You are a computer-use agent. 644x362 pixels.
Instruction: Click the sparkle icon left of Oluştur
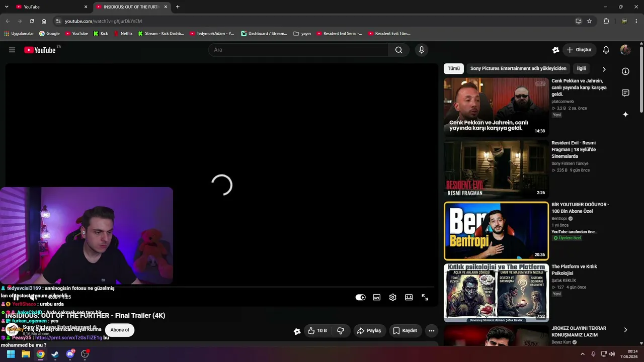(555, 50)
